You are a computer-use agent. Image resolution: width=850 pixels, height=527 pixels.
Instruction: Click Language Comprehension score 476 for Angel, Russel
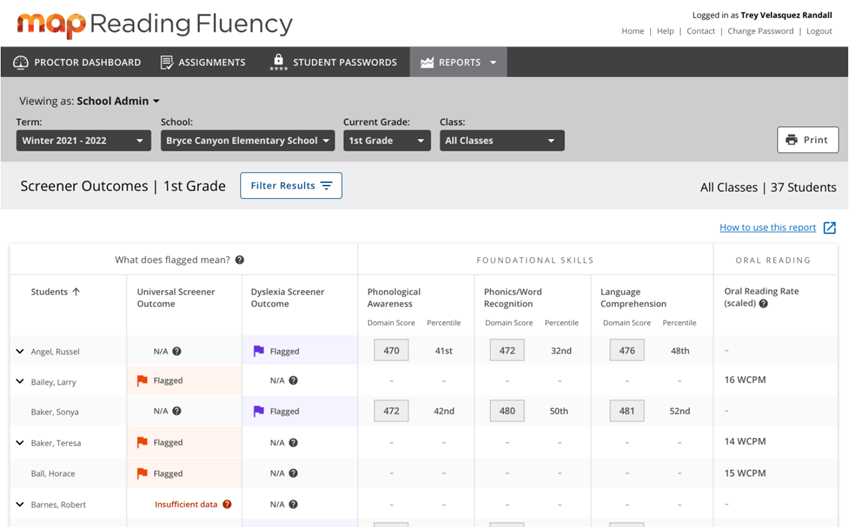point(627,351)
